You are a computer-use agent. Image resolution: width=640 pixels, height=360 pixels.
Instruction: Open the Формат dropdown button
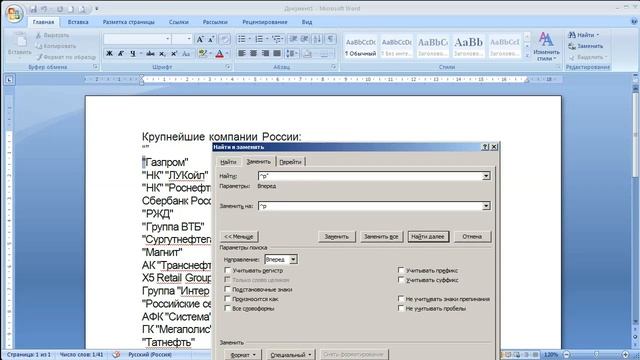242,355
